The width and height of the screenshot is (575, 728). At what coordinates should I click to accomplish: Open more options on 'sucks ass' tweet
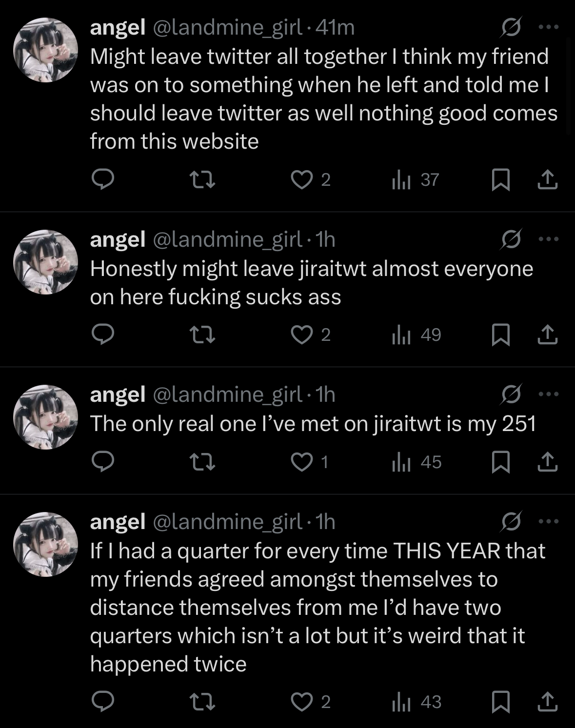pyautogui.click(x=549, y=239)
